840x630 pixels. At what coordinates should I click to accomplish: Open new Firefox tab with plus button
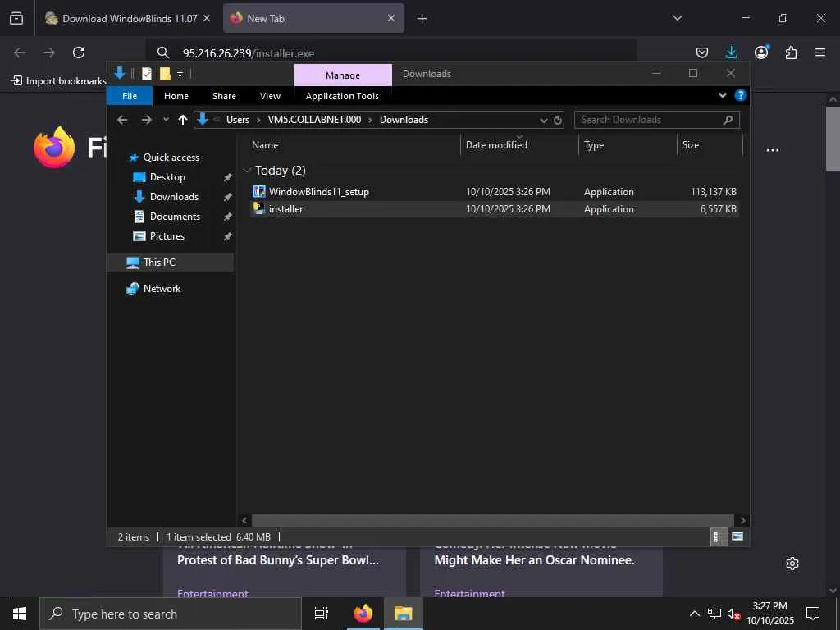click(x=422, y=19)
